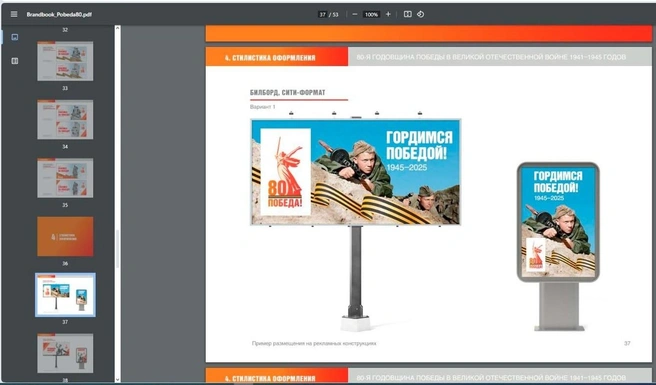Viewport: 656px width, 385px height.
Task: Open the page 35 thumbnail
Action: (x=65, y=178)
